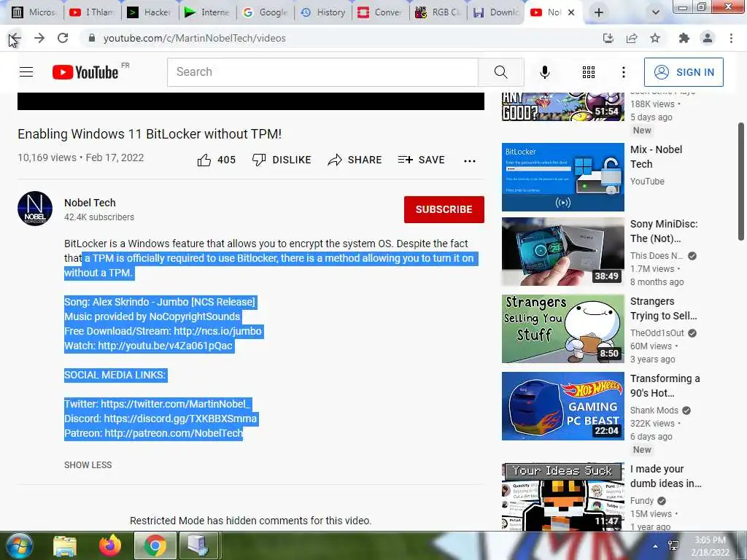This screenshot has height=560, width=747.
Task: Subscribe to Nobel Tech
Action: [444, 209]
